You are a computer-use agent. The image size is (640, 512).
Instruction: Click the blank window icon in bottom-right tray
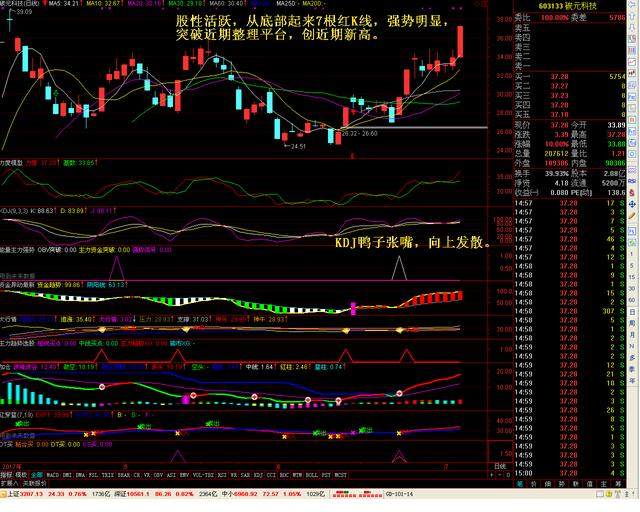(x=600, y=494)
